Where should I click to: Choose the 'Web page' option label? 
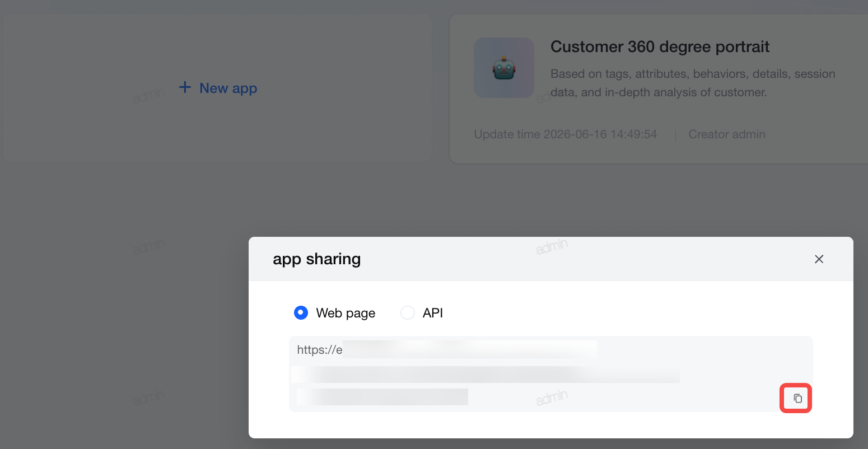click(346, 313)
